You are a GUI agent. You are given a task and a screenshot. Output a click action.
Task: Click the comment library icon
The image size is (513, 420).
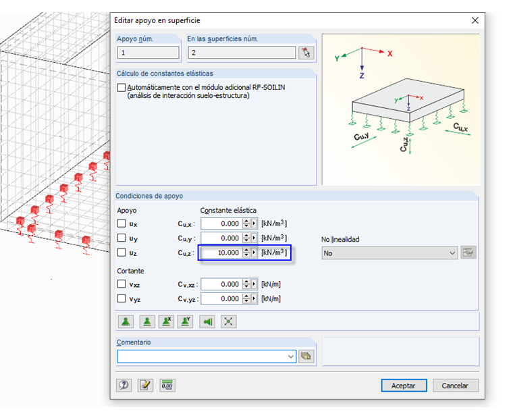[306, 356]
